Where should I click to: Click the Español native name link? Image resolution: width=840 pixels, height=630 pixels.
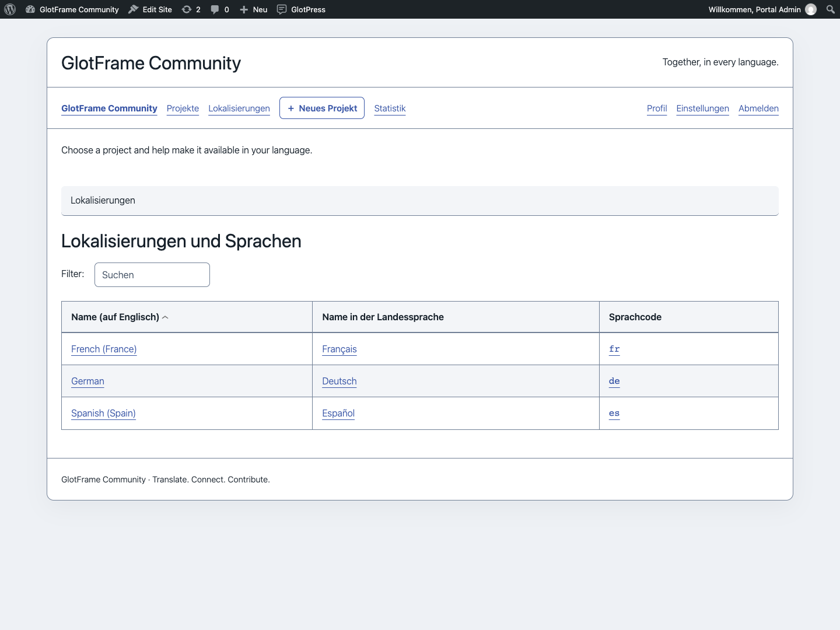tap(338, 413)
